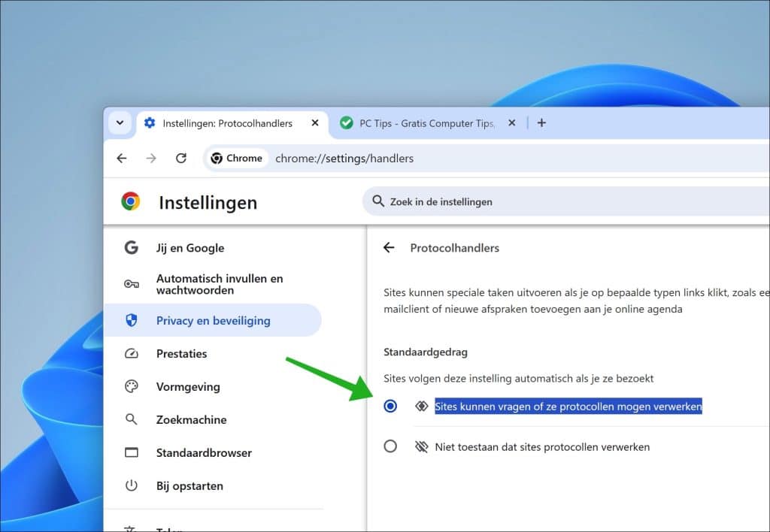Click the Chrome logo beside Instellingen
Image resolution: width=770 pixels, height=532 pixels.
click(131, 201)
